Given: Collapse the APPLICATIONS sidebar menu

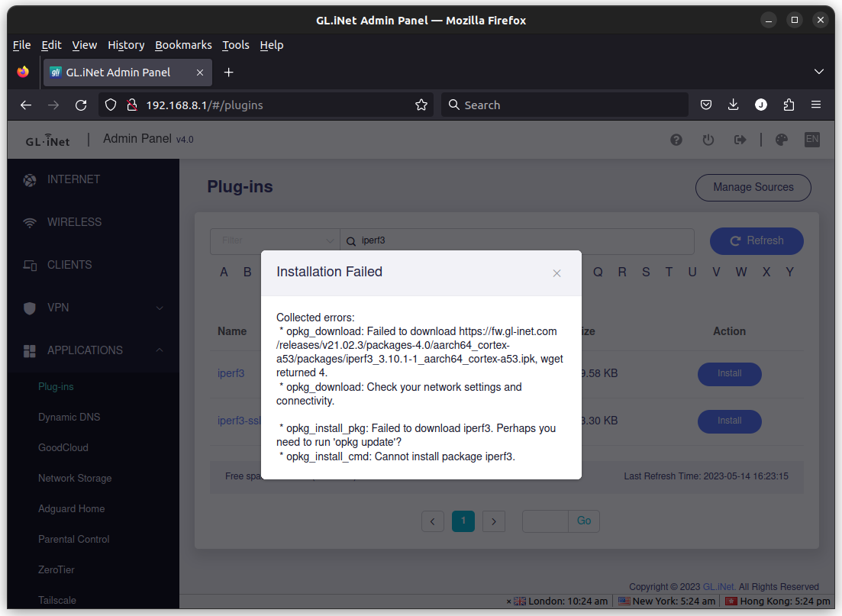Looking at the screenshot, I should coord(93,350).
